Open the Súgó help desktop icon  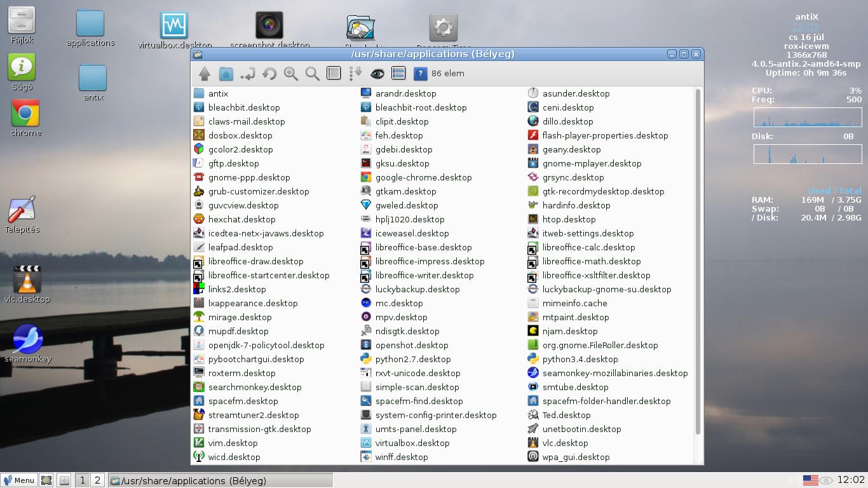(x=22, y=72)
